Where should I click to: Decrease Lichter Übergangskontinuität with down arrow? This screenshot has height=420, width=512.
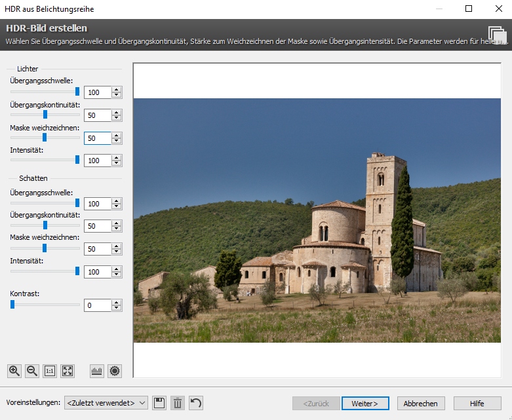[x=116, y=118]
